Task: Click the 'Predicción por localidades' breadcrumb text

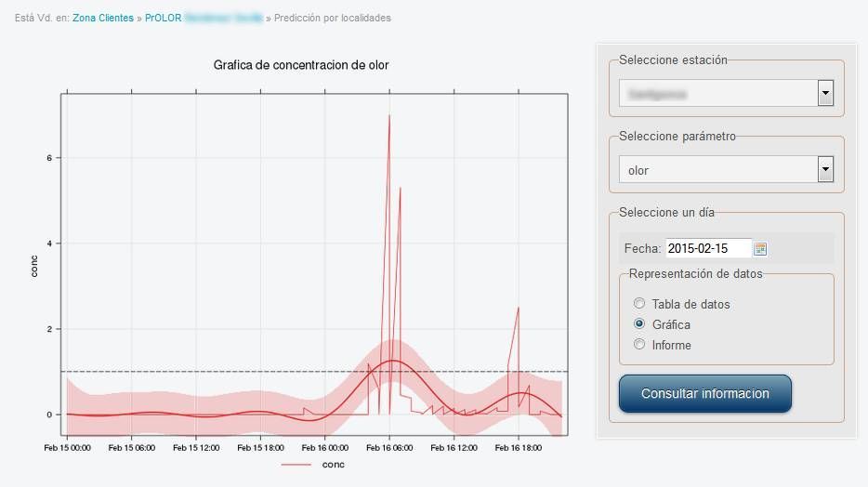Action: pos(332,18)
